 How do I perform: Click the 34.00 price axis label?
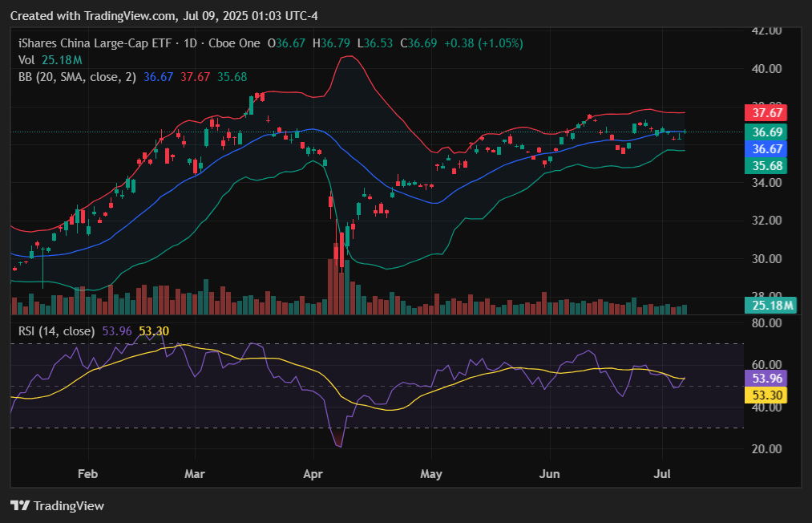pyautogui.click(x=766, y=182)
